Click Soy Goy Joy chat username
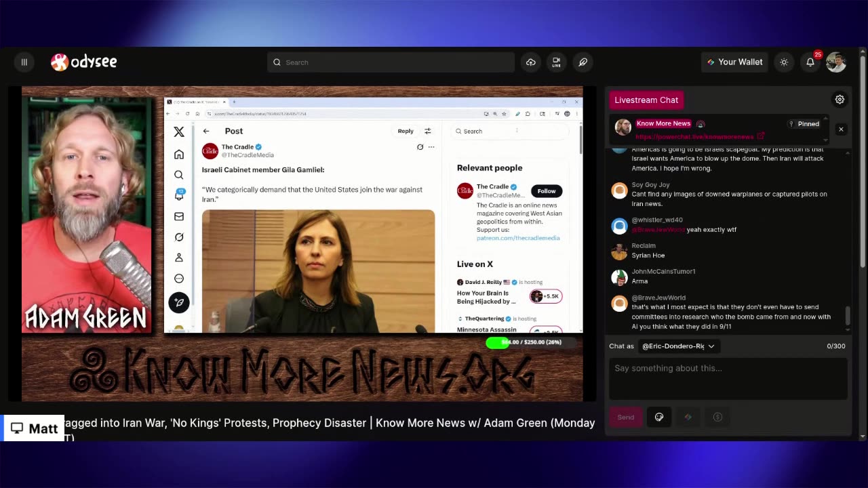This screenshot has height=488, width=868. point(650,184)
